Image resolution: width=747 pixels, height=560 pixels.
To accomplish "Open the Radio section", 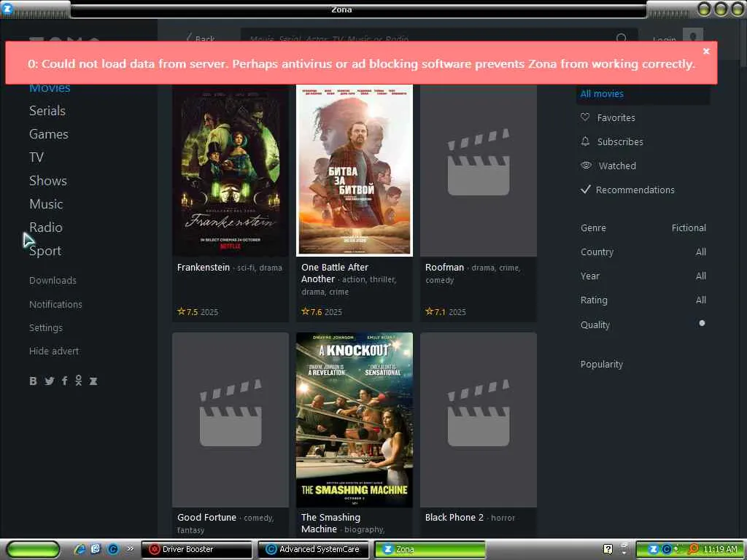I will pos(46,227).
